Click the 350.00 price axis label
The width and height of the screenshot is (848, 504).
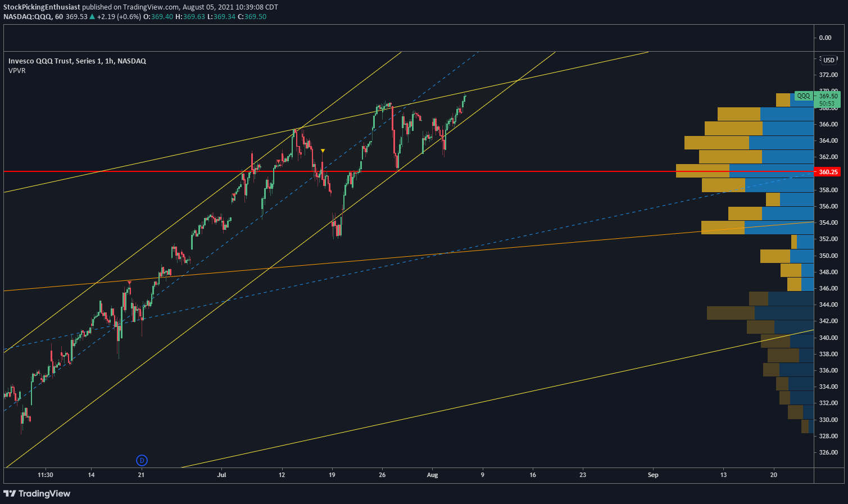(x=828, y=256)
